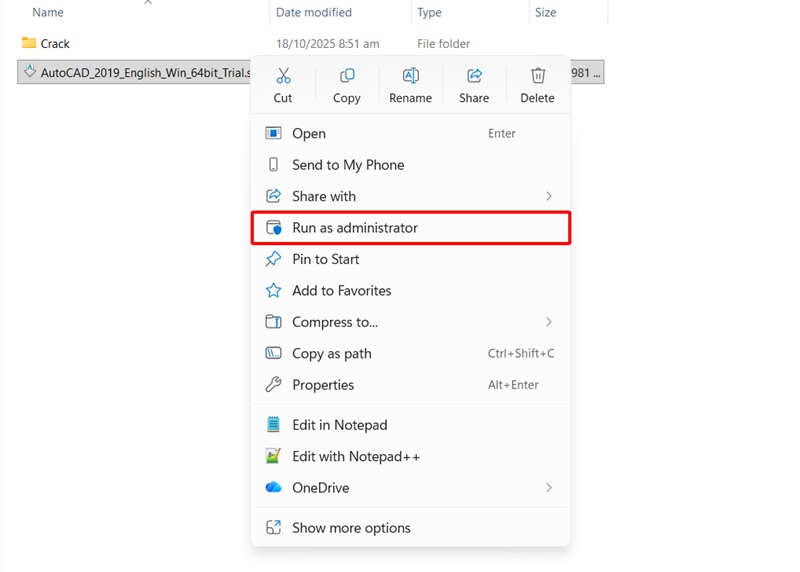
Task: Click the shield icon for Run as administrator
Action: 273,228
